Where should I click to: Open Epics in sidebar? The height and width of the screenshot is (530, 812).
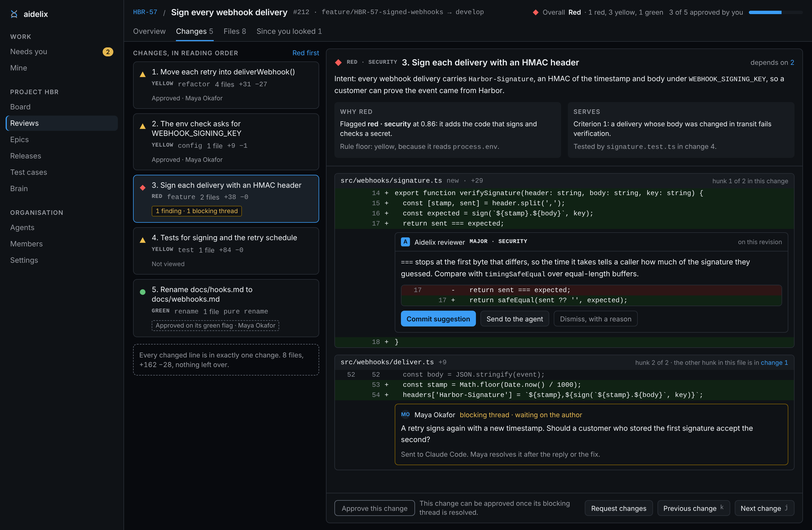click(x=62, y=140)
